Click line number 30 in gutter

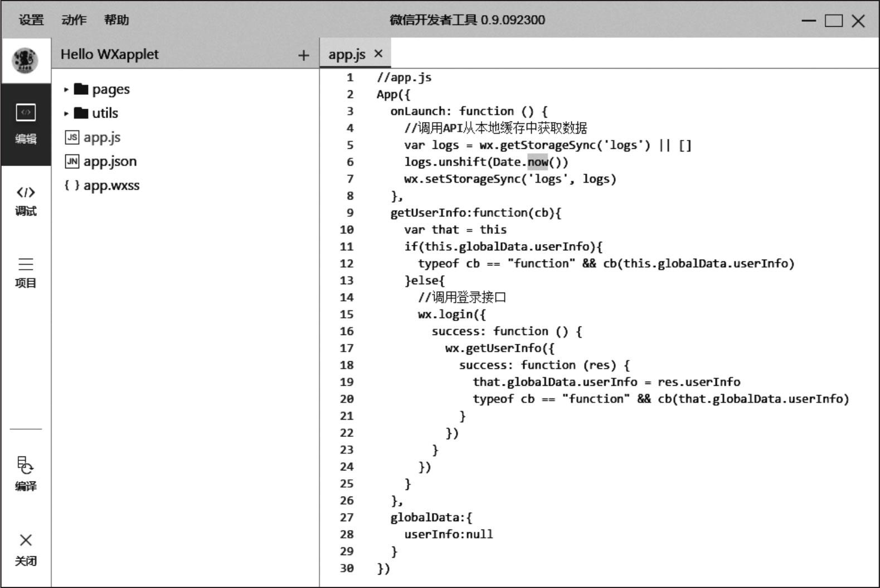pyautogui.click(x=347, y=568)
